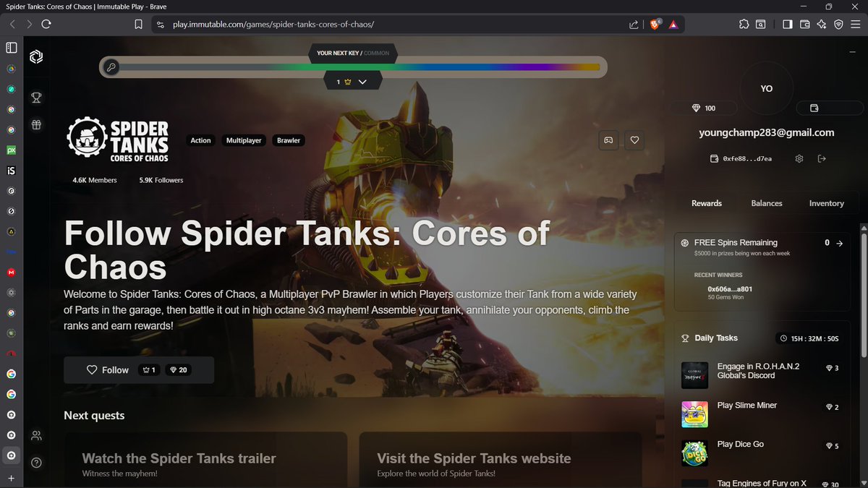
Task: Toggle vertical tabs panel icon
Action: point(12,48)
